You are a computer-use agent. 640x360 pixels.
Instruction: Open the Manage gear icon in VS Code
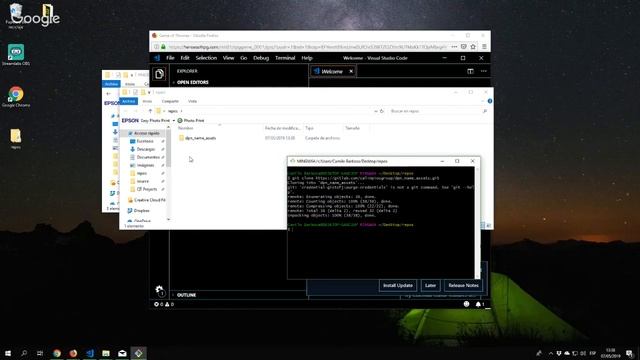coord(159,290)
